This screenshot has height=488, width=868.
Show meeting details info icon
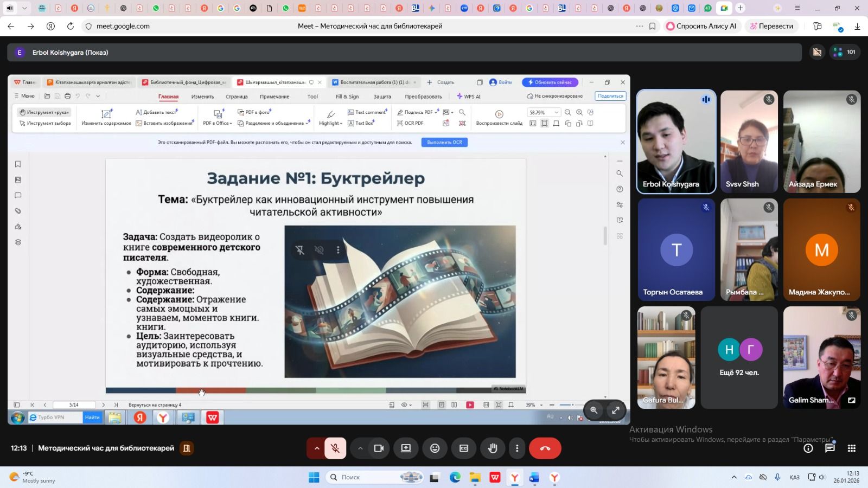point(808,448)
